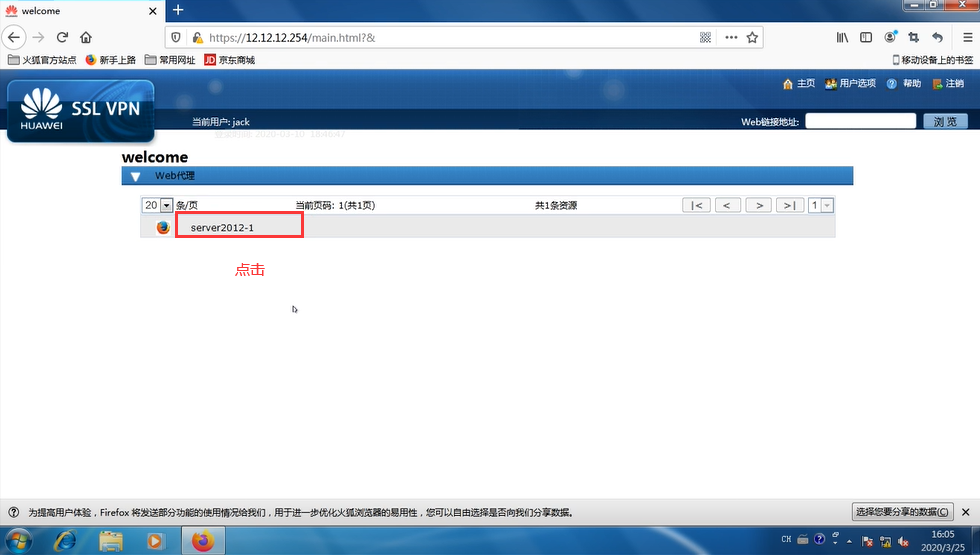Image resolution: width=980 pixels, height=555 pixels.
Task: Click the notification bar question mark icon
Action: point(14,512)
